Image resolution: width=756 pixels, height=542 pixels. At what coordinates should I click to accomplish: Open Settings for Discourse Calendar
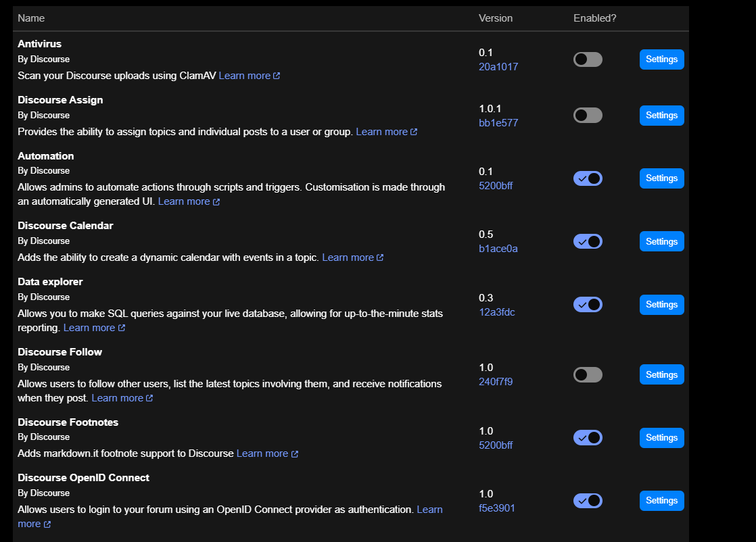coord(661,241)
